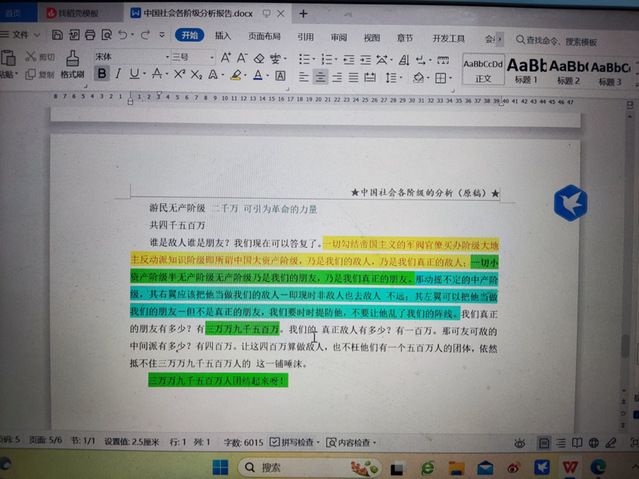Screen dimensions: 639x479
Task: Apply italic with the I icon
Action: (118, 74)
